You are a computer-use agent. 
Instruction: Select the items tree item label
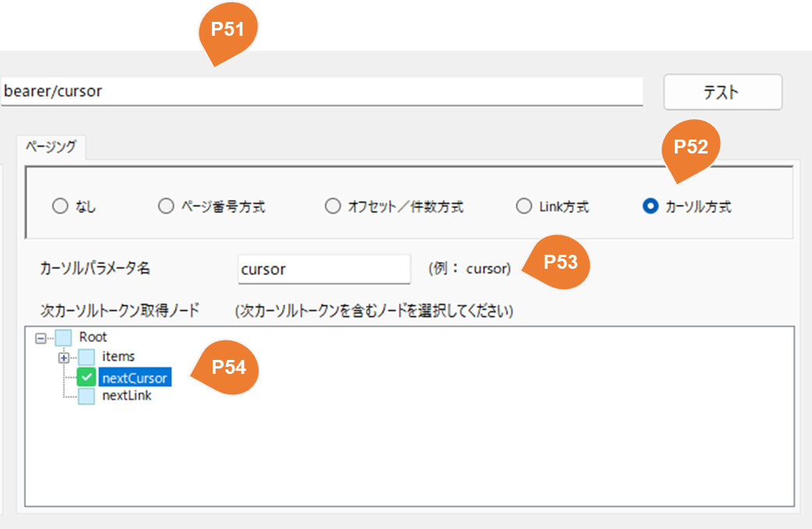click(x=118, y=356)
